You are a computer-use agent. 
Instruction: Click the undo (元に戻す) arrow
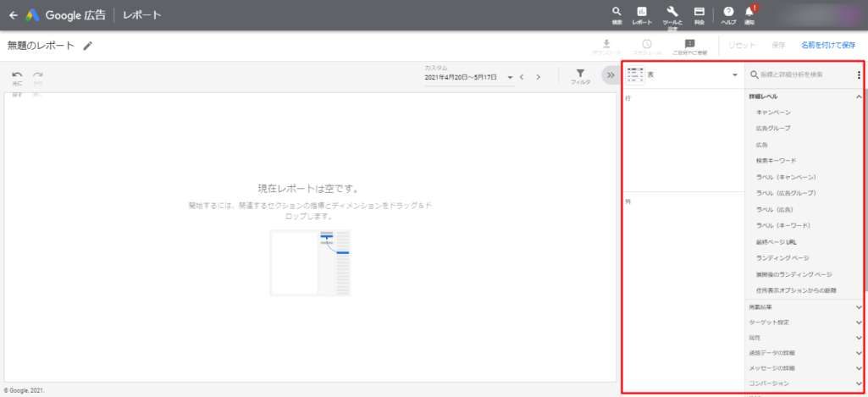tap(17, 75)
